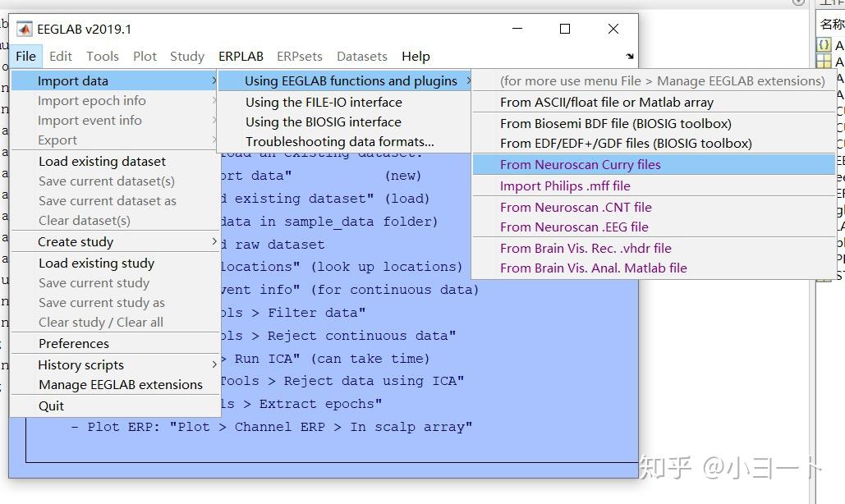845x504 pixels.
Task: Select Load existing dataset
Action: tap(102, 161)
